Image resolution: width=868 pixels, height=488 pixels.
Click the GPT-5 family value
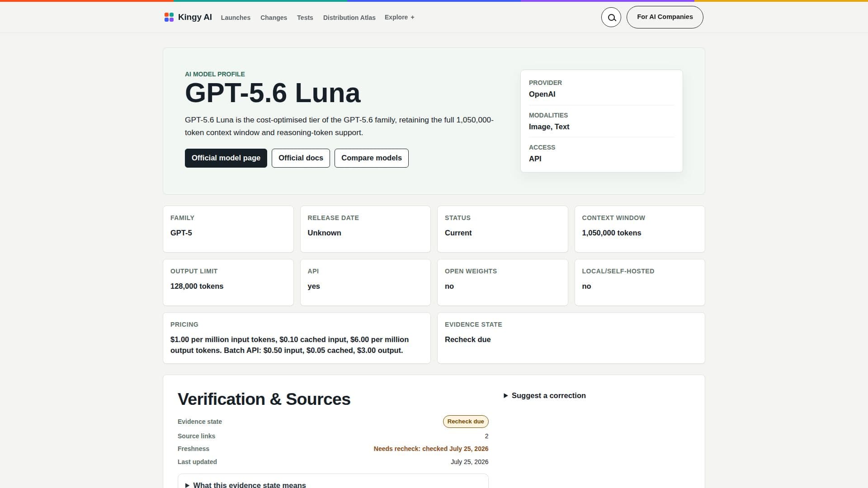click(x=181, y=233)
